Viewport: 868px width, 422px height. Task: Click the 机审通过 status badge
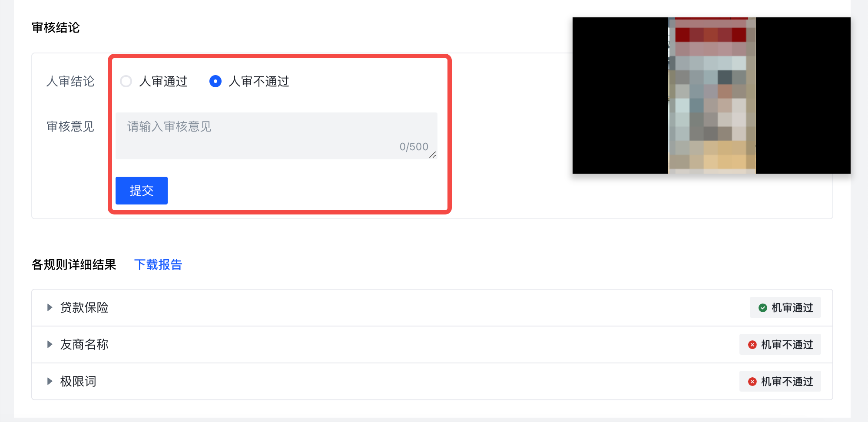[x=785, y=307]
